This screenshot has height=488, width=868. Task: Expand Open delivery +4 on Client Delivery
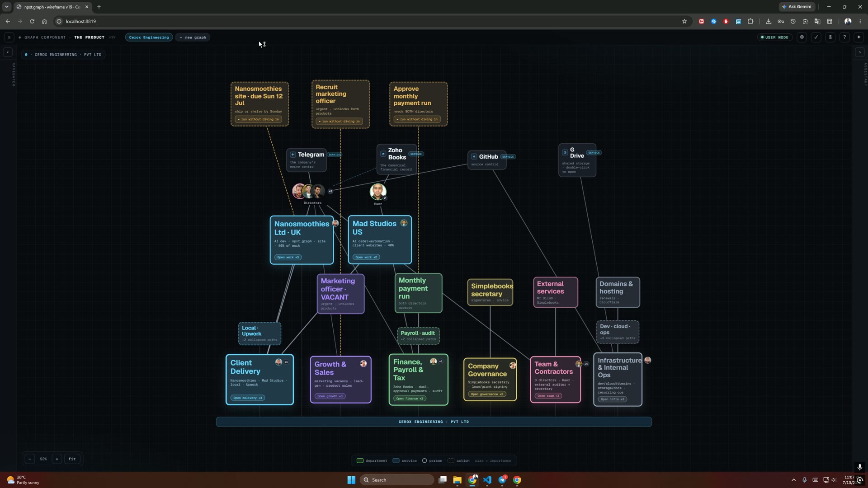point(248,398)
